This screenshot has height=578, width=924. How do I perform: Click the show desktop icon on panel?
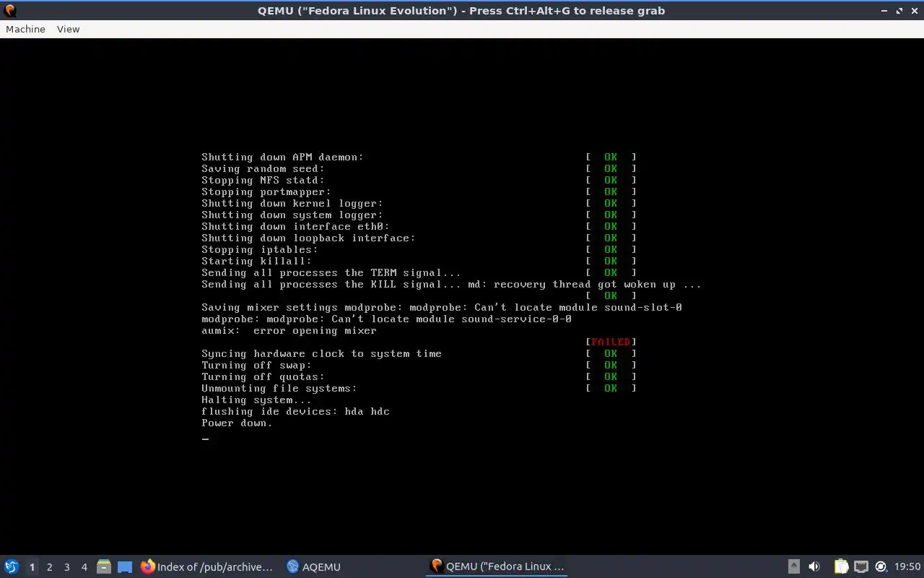point(125,567)
